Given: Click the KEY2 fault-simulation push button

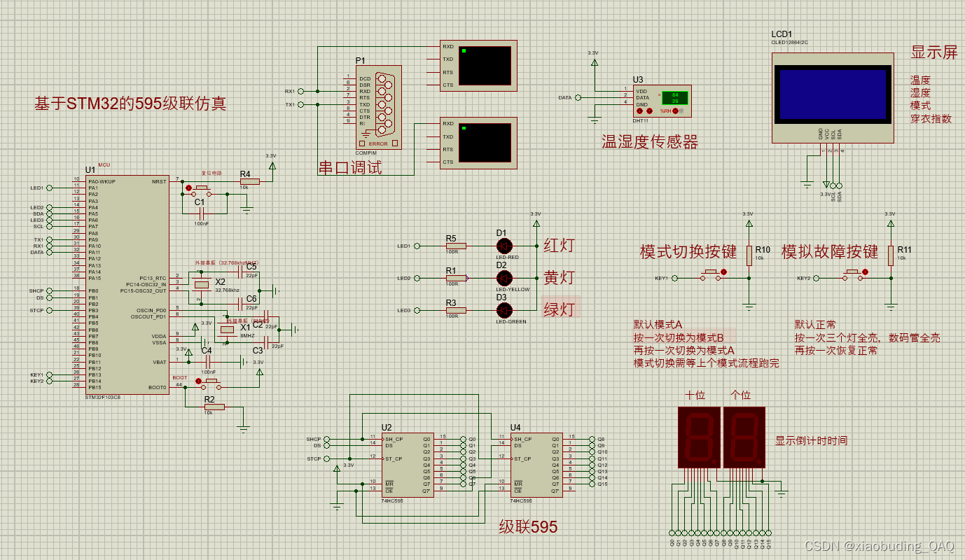Looking at the screenshot, I should pos(852,274).
